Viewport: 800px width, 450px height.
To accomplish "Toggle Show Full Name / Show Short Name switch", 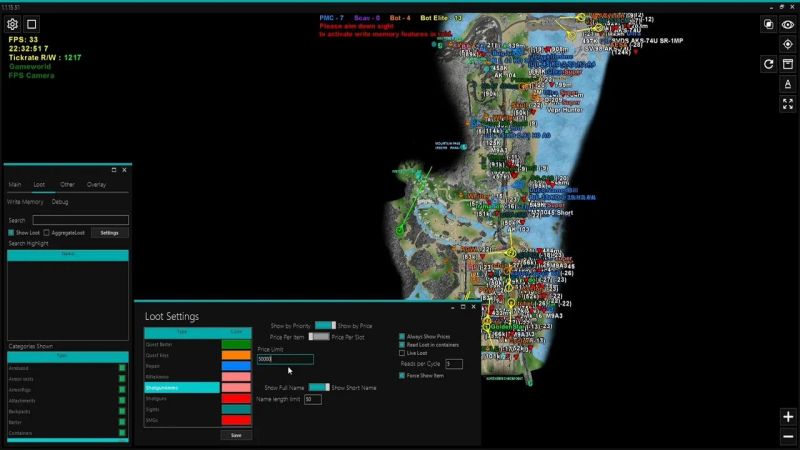I will [x=319, y=387].
